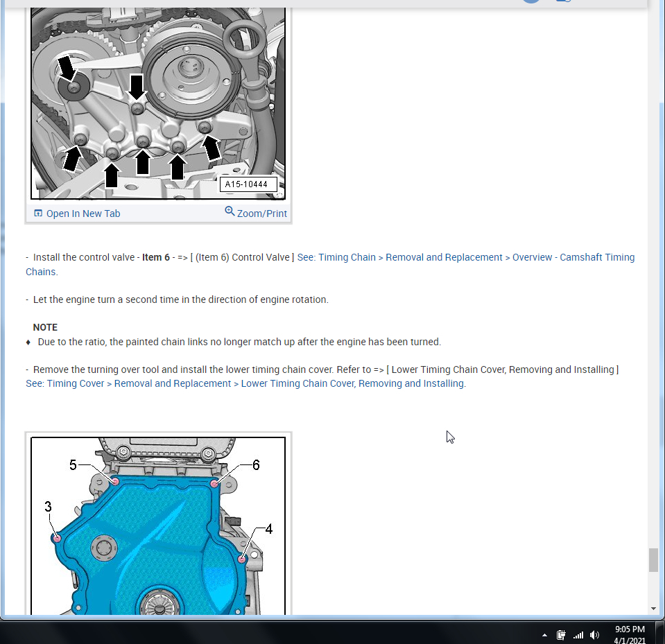The width and height of the screenshot is (665, 644).
Task: Open the network signal tray icon
Action: pos(578,635)
